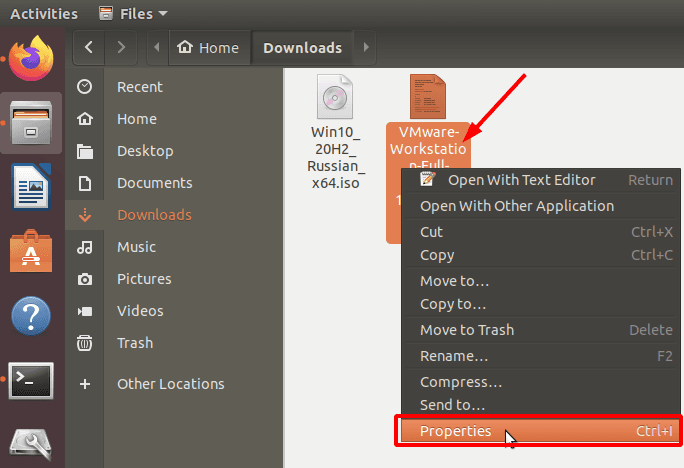Screen dimensions: 684x468
Task: Click the Downloads path bar button
Action: point(302,47)
